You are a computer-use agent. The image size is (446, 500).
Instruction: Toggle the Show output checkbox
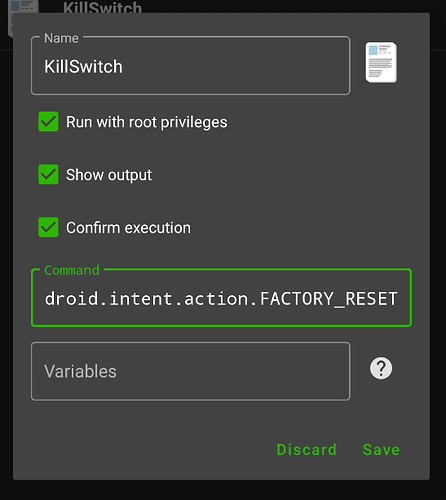tap(48, 174)
